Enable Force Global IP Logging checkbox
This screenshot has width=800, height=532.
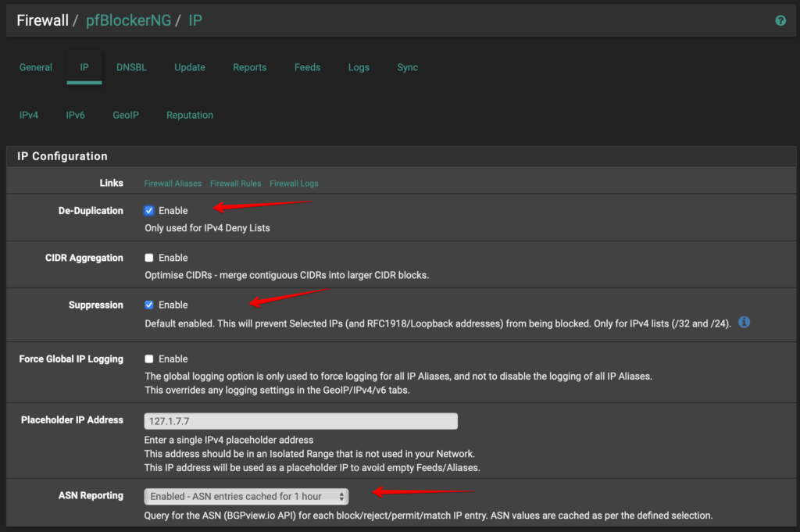pos(149,359)
